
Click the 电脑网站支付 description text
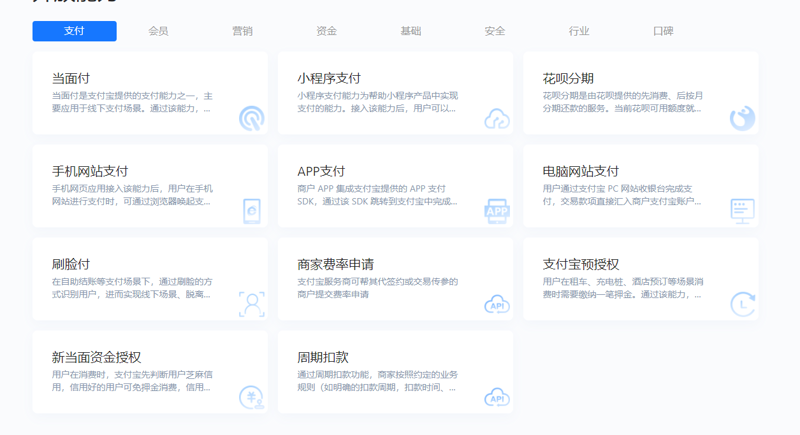[622, 195]
